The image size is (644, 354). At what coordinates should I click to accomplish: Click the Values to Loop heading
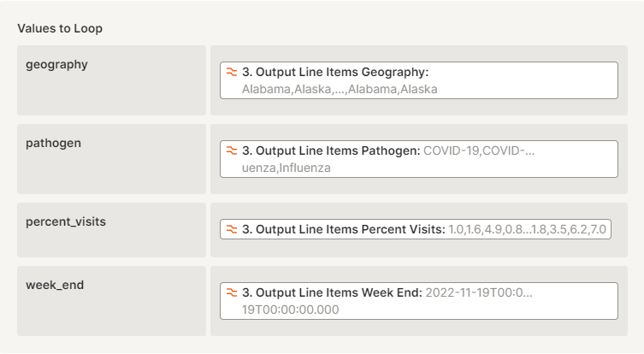(x=60, y=28)
